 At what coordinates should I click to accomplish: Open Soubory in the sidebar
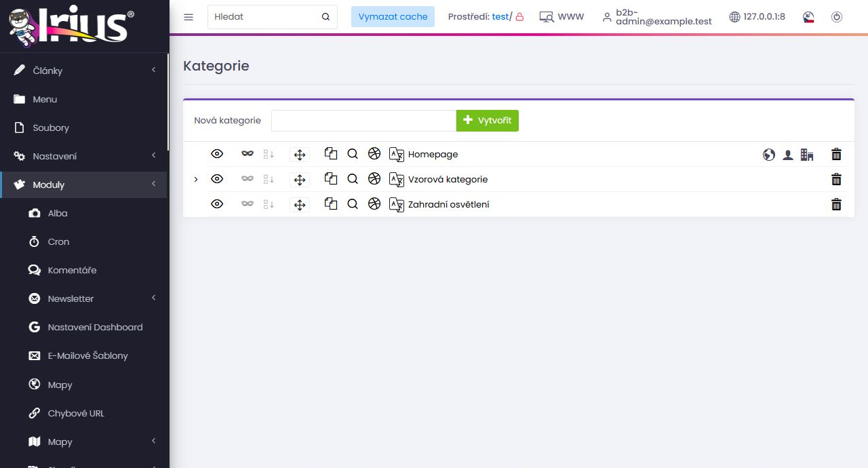[x=84, y=128]
